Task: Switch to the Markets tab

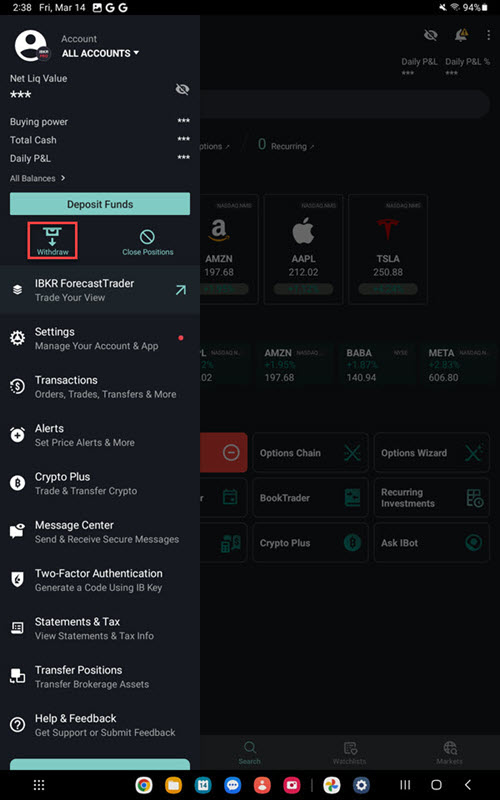Action: coord(449,753)
